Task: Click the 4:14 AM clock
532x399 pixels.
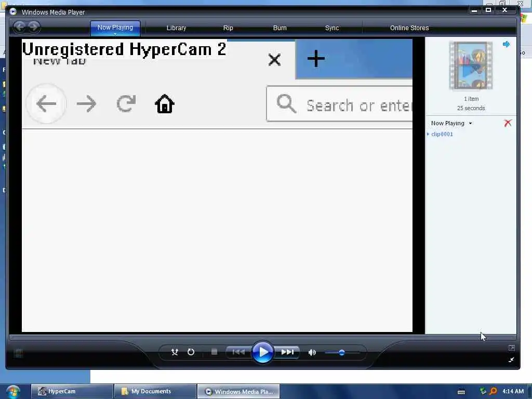Action: (x=513, y=391)
